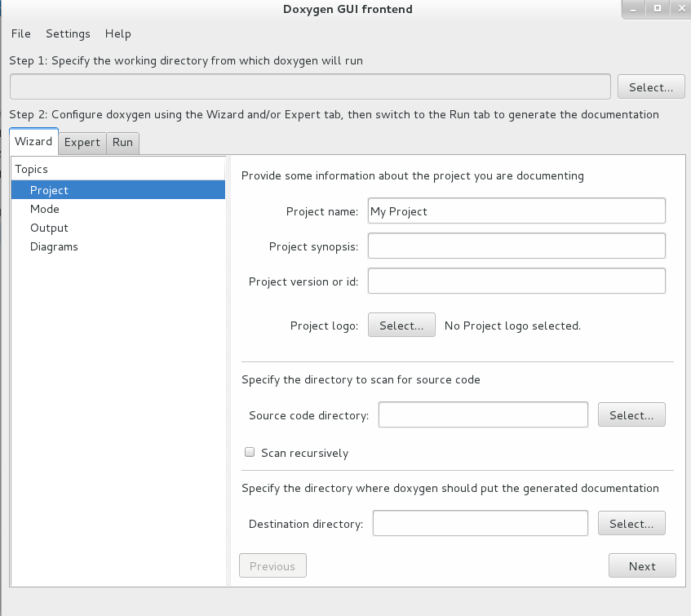
Task: Open the Help menu
Action: [x=117, y=34]
